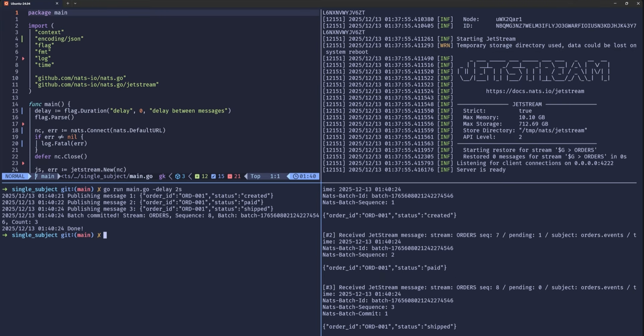644x336 pixels.
Task: Close the Ubuntu-24.04 tab
Action: tap(57, 3)
